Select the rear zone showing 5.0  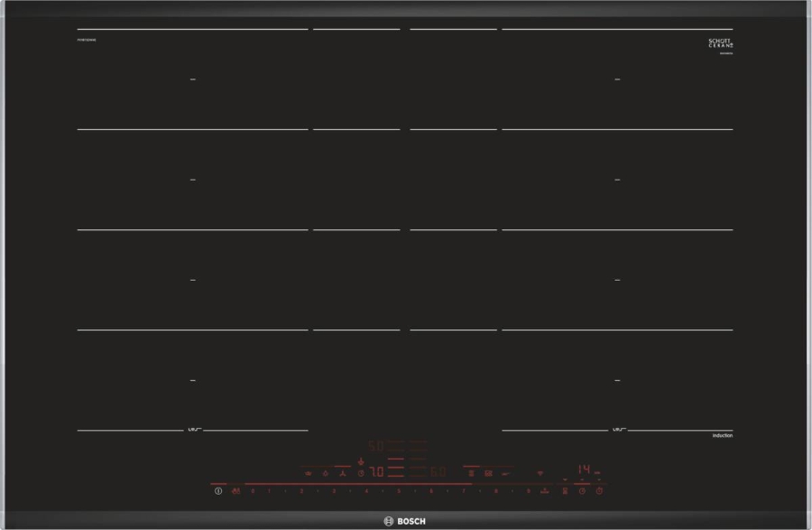[x=376, y=445]
